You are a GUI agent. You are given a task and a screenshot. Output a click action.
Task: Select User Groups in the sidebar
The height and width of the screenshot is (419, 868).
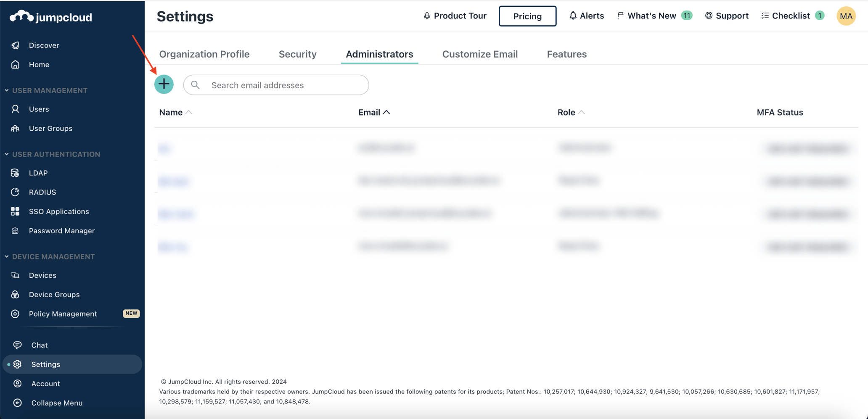pyautogui.click(x=50, y=128)
